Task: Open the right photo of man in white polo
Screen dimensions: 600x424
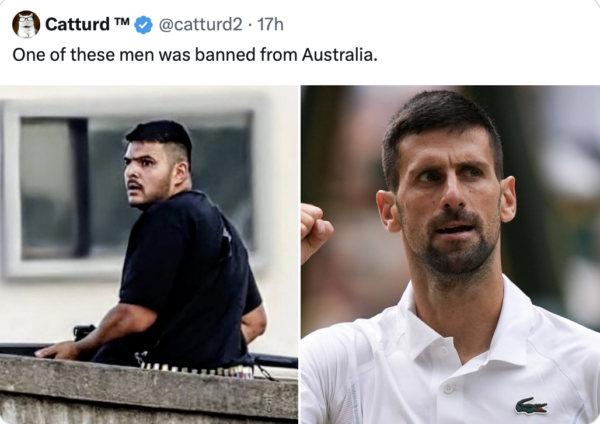Action: coord(450,254)
